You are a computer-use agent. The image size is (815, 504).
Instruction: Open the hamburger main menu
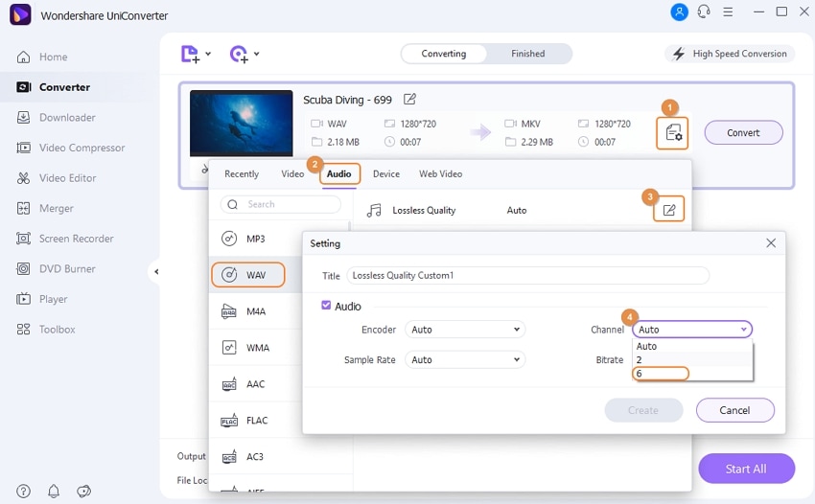click(728, 11)
